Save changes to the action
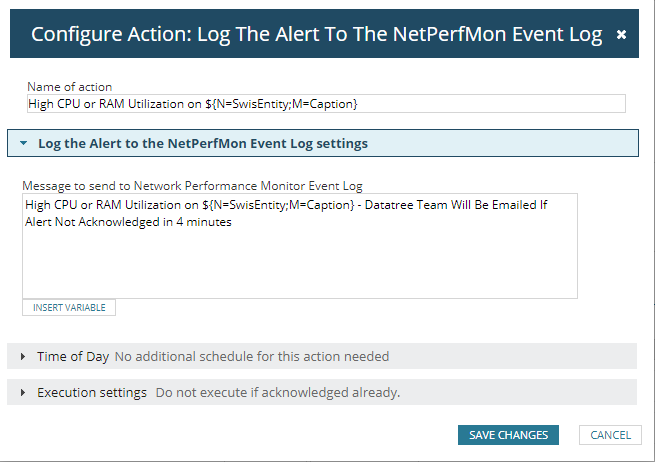655x462 pixels. [x=508, y=435]
